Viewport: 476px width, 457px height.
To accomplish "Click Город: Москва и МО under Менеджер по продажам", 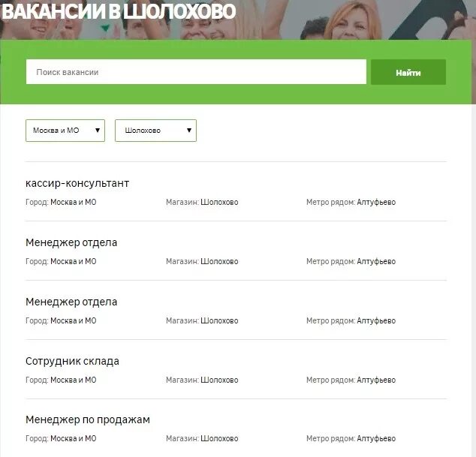I will pos(61,438).
